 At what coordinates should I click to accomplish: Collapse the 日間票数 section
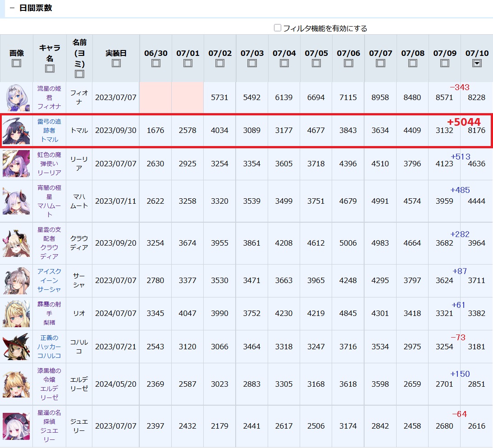(x=12, y=8)
